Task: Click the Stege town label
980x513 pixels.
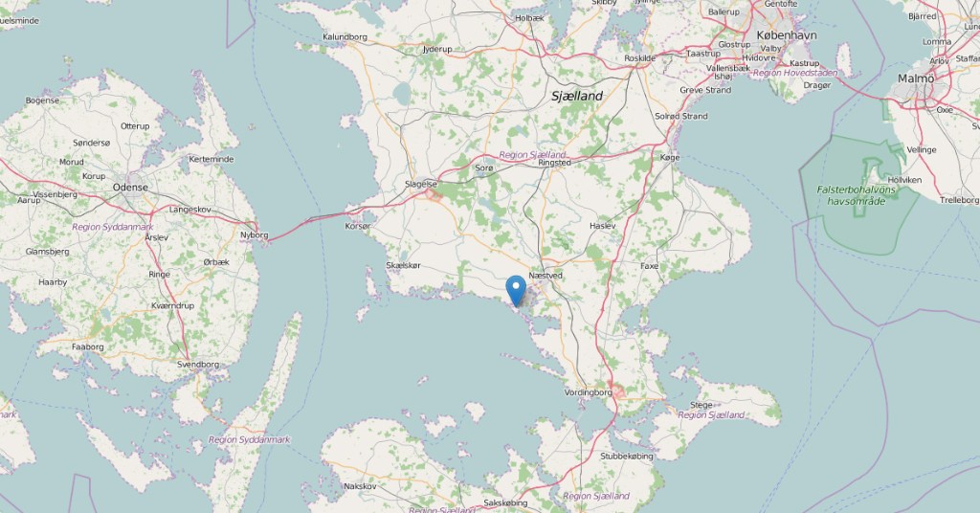Action: 702,405
